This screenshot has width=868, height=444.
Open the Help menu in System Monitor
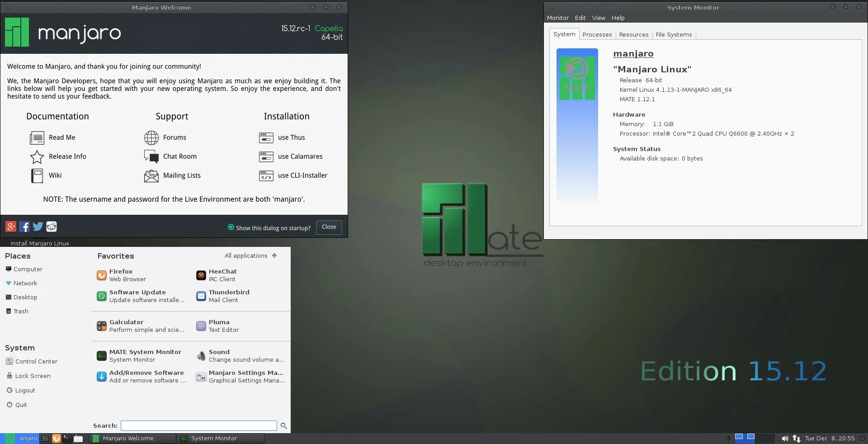pos(618,18)
